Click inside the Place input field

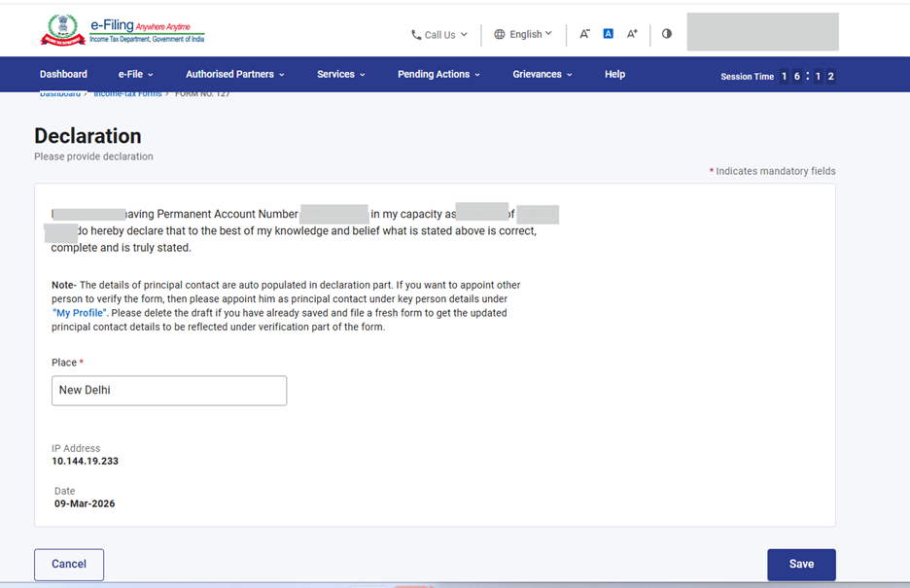pyautogui.click(x=169, y=391)
